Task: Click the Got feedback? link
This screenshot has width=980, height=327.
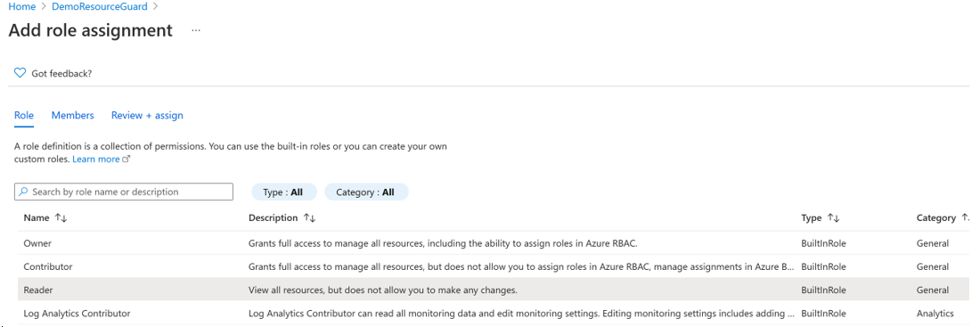Action: click(x=61, y=74)
